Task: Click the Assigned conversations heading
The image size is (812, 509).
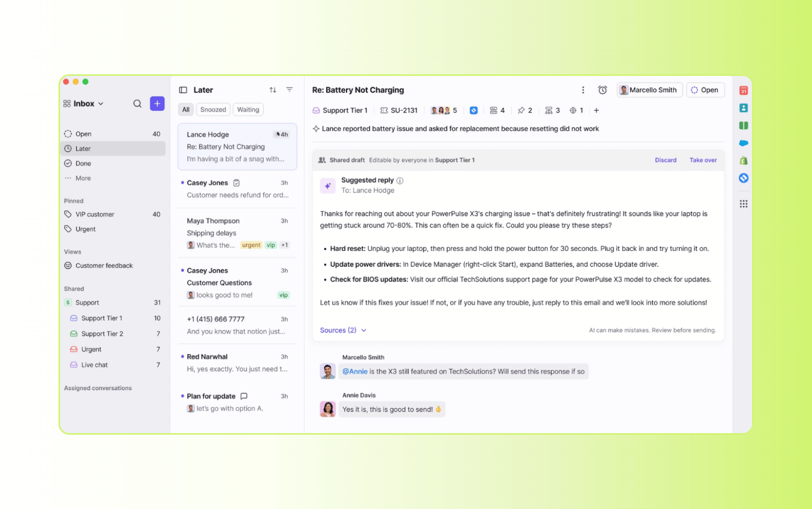Action: [98, 388]
